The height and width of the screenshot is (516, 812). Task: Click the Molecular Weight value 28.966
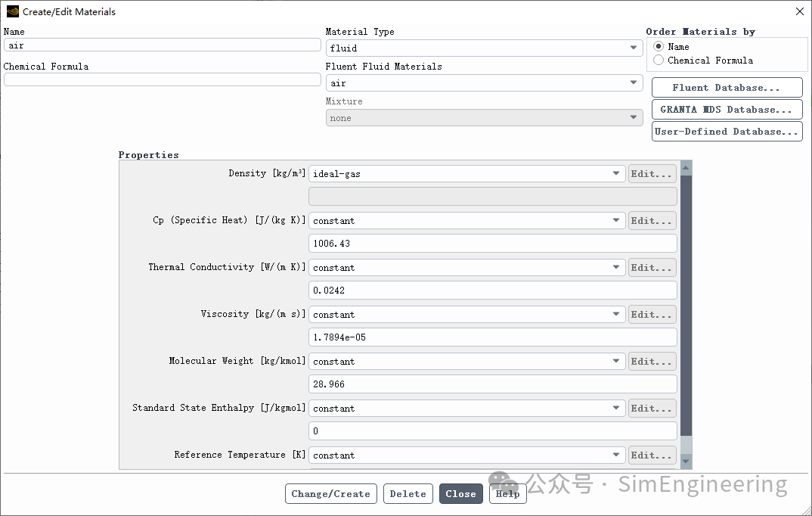[492, 384]
